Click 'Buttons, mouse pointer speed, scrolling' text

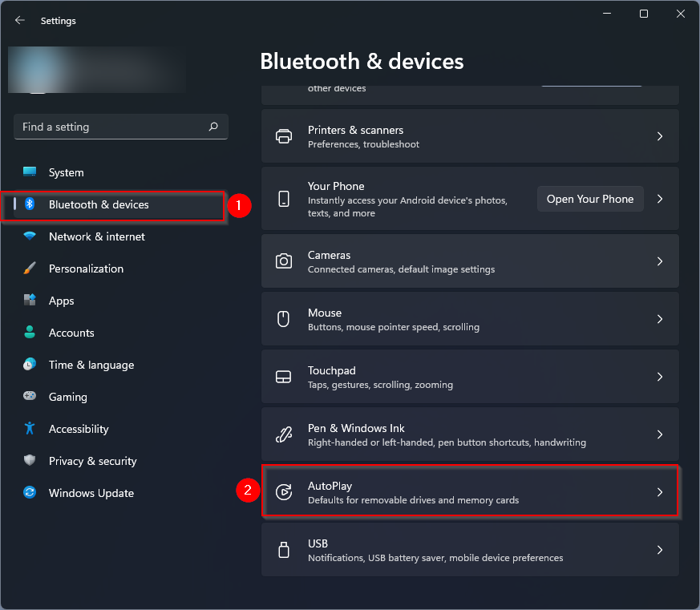tap(394, 327)
